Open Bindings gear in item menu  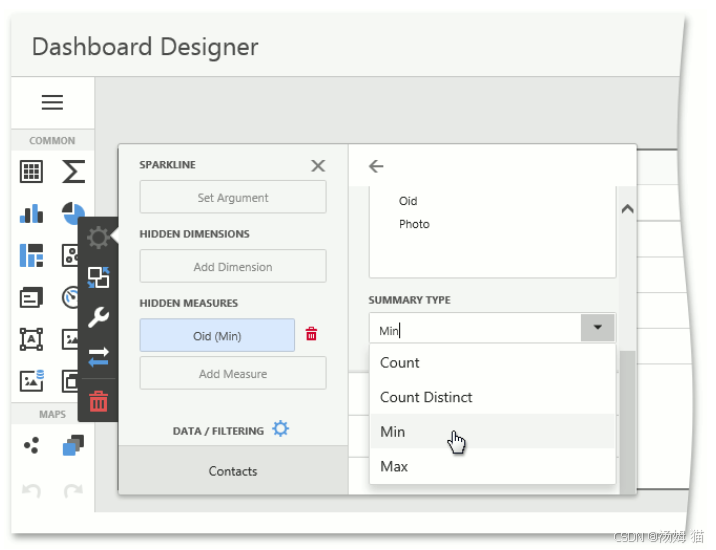tap(98, 238)
